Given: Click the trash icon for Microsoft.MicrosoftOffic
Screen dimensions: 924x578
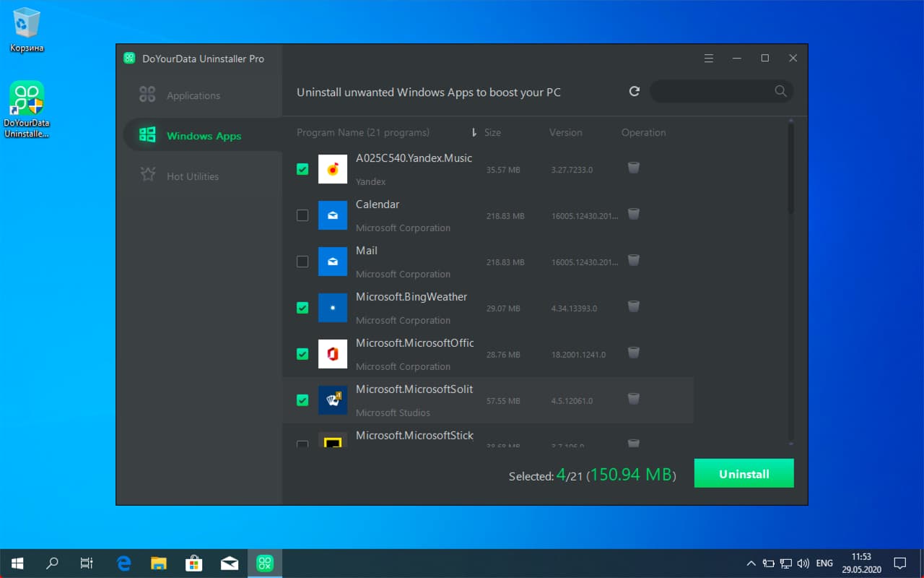Looking at the screenshot, I should (x=633, y=353).
